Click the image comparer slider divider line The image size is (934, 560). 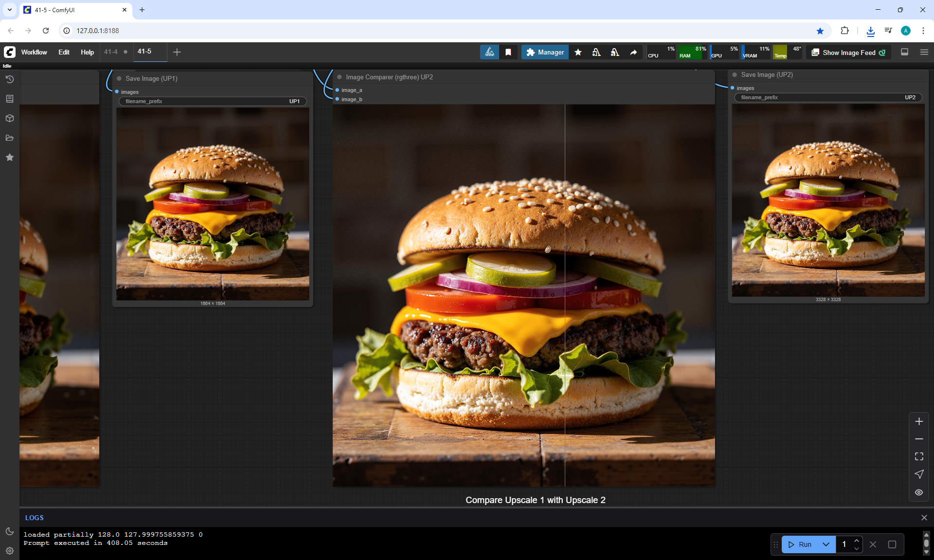565,292
